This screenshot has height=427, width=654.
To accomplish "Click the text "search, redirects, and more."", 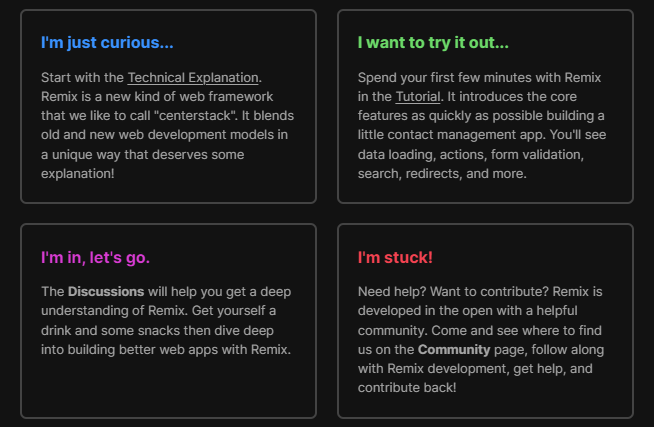I will tap(442, 173).
